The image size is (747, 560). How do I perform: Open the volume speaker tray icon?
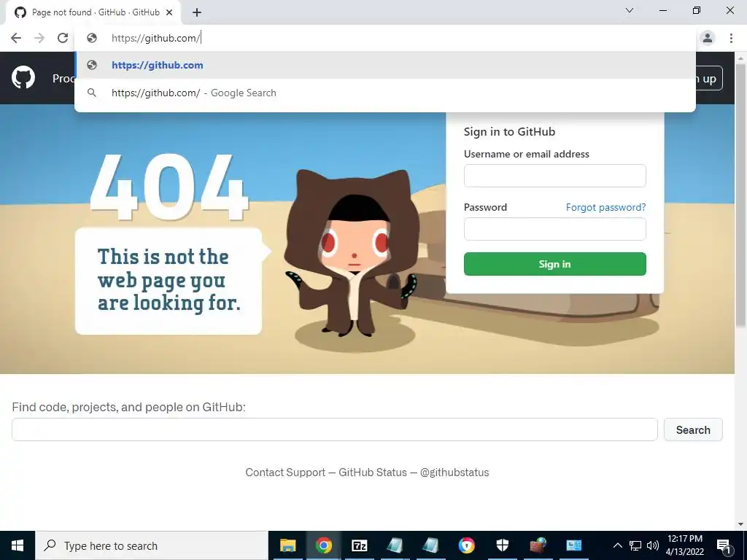[x=653, y=545]
